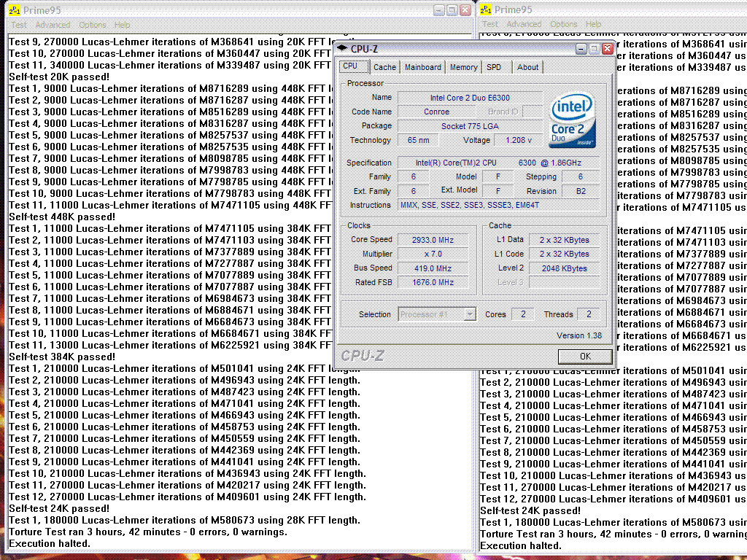Minimize the CPU-Z window
This screenshot has width=747, height=560.
(x=581, y=49)
